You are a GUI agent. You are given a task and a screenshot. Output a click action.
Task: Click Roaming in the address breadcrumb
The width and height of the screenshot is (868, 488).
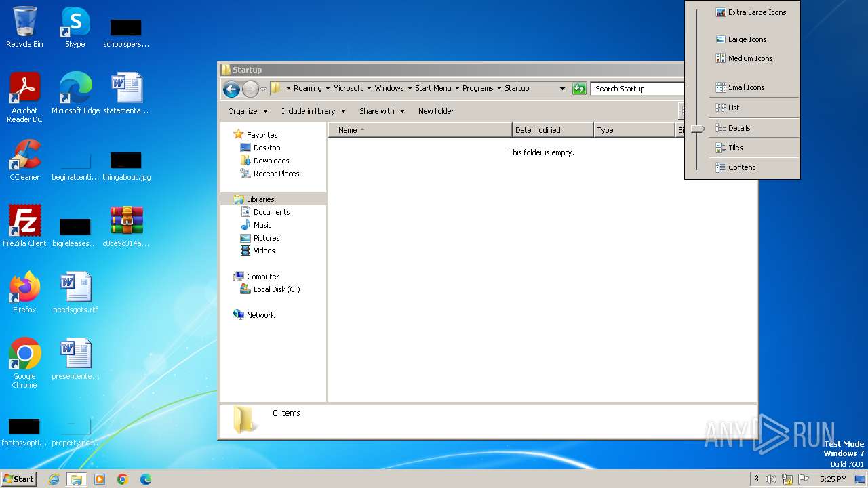[308, 89]
